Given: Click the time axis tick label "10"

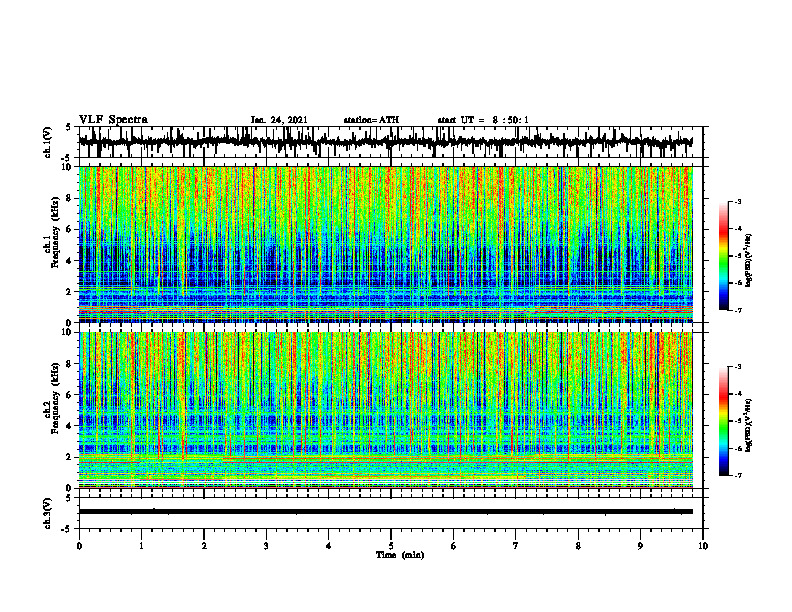Looking at the screenshot, I should pyautogui.click(x=703, y=546).
